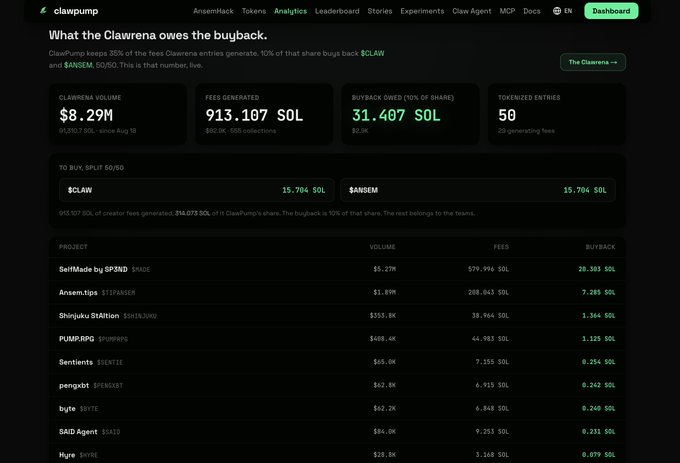
Task: Open the SelfMade by SP3ND row
Action: click(x=337, y=269)
